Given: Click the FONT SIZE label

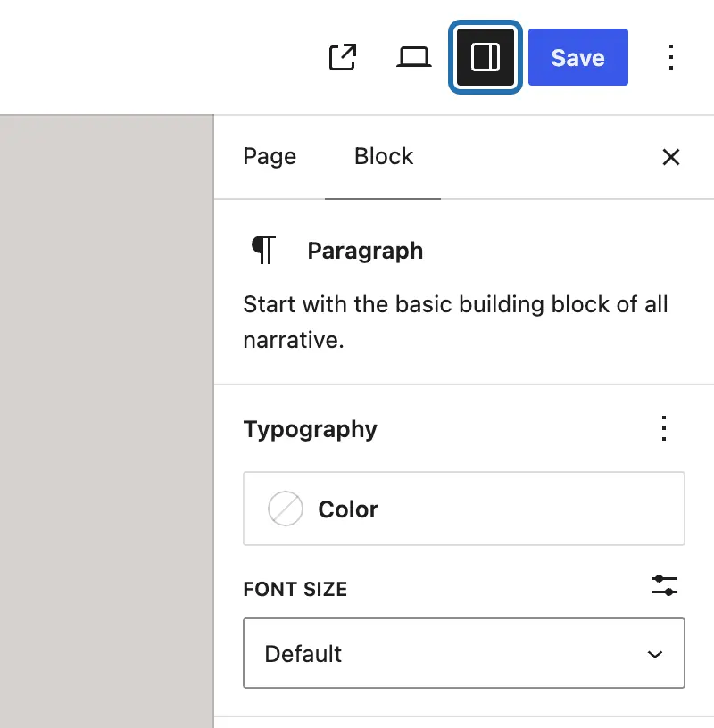Looking at the screenshot, I should (295, 589).
